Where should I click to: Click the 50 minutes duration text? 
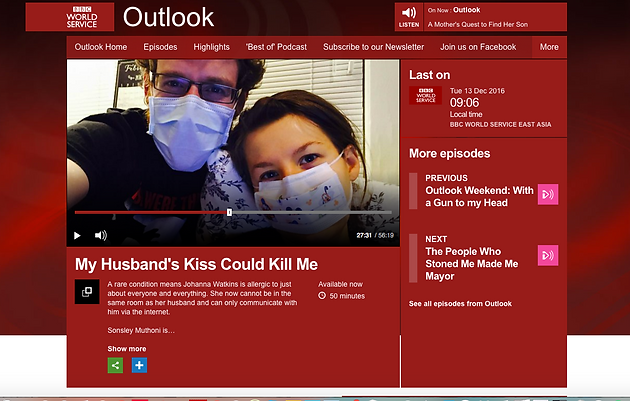[x=347, y=296]
